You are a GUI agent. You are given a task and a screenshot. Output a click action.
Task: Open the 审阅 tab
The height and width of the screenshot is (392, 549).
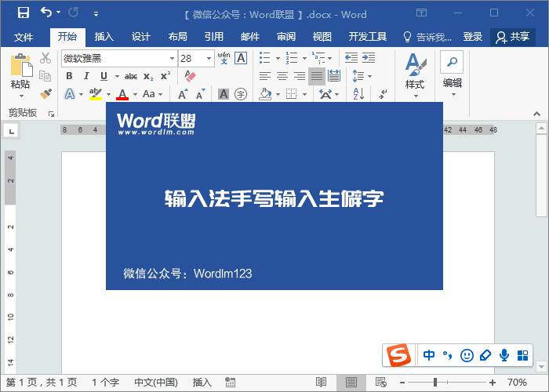(x=286, y=37)
